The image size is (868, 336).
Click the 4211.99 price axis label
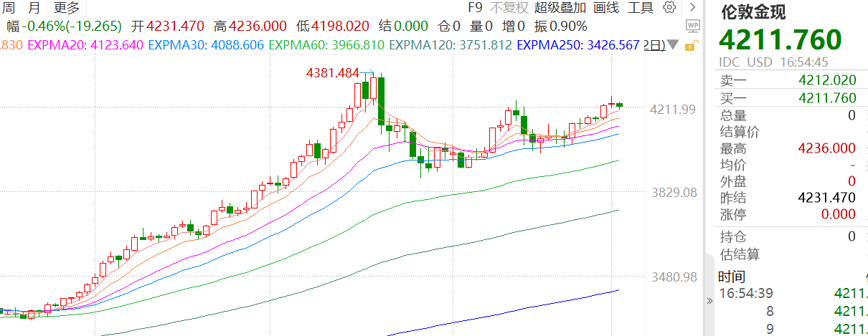click(x=673, y=109)
